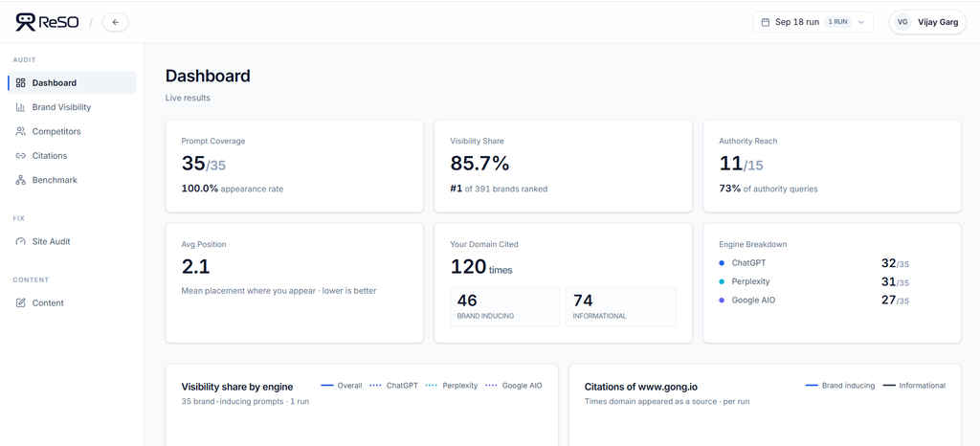Open the Dashboard menu item
This screenshot has height=446, width=980.
click(x=72, y=83)
